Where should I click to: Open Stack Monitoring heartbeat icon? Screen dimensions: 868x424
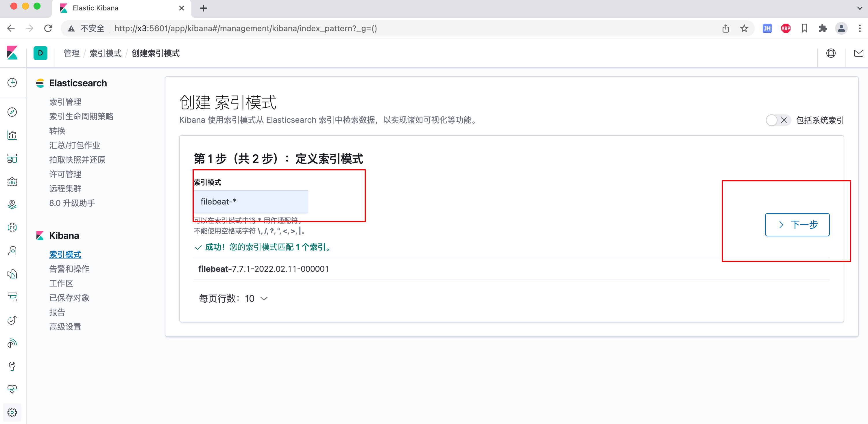pyautogui.click(x=12, y=389)
